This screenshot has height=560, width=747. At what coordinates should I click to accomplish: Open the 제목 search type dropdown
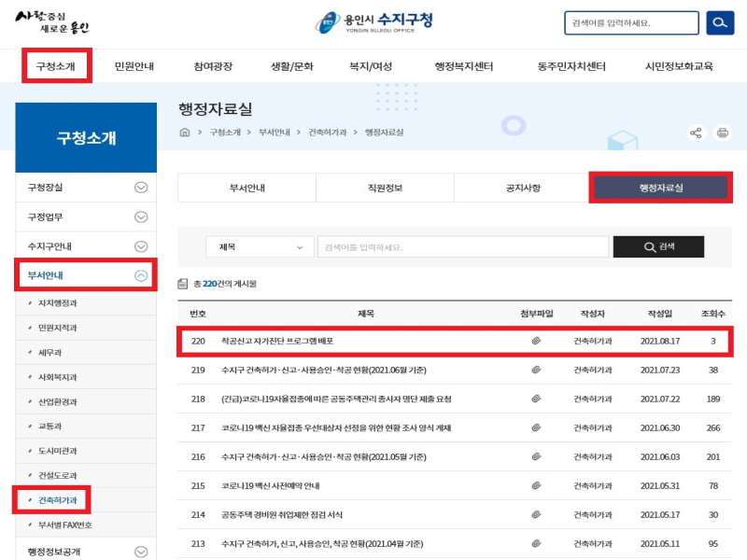click(x=261, y=247)
